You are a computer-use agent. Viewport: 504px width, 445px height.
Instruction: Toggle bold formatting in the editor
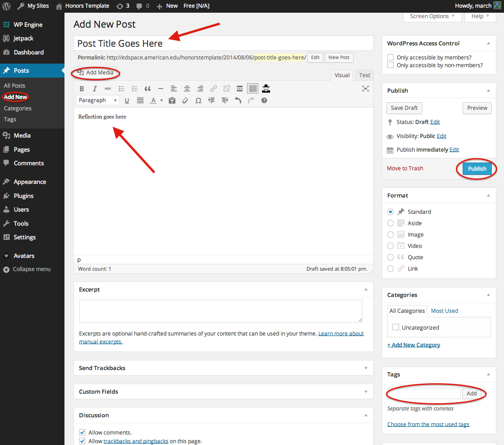(x=82, y=89)
